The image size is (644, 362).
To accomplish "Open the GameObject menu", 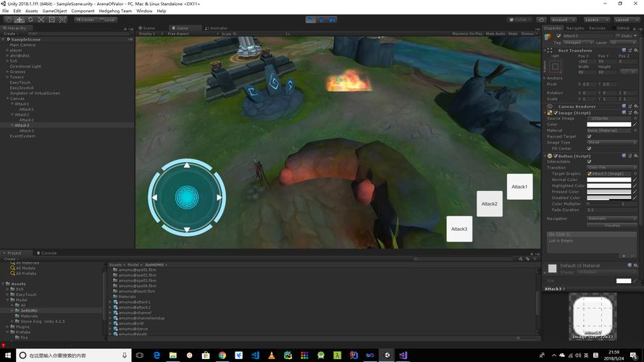I will (54, 11).
